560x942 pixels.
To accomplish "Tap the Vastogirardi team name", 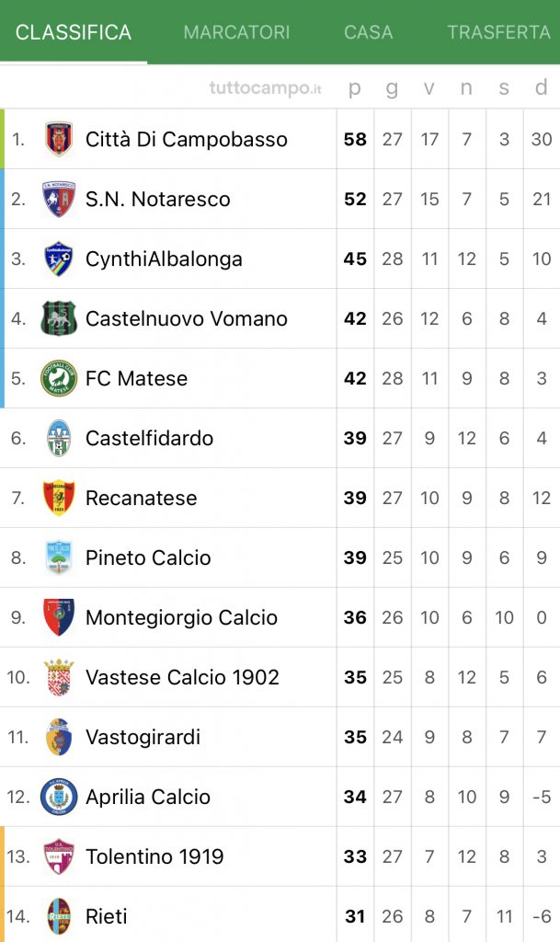I will [143, 737].
